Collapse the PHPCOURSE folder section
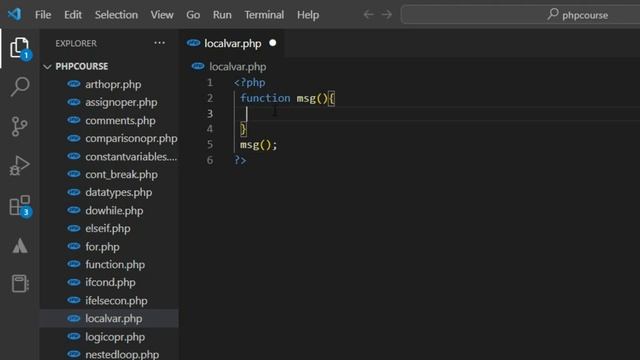640x360 pixels. pyautogui.click(x=109, y=66)
